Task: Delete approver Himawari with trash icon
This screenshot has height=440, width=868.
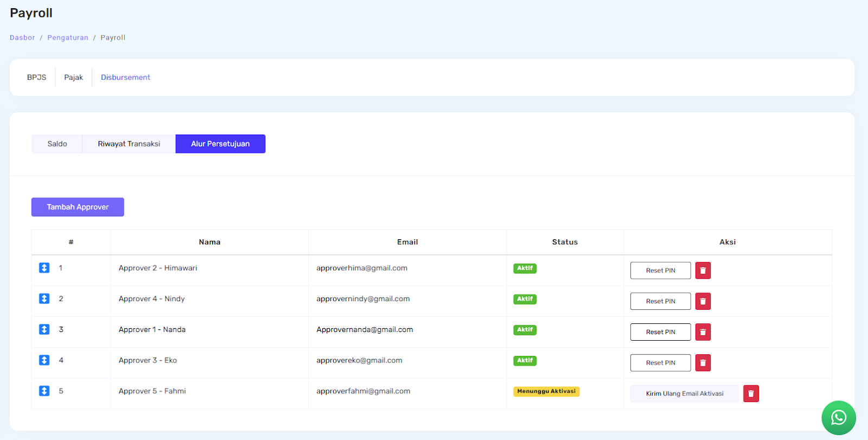Action: [x=703, y=270]
